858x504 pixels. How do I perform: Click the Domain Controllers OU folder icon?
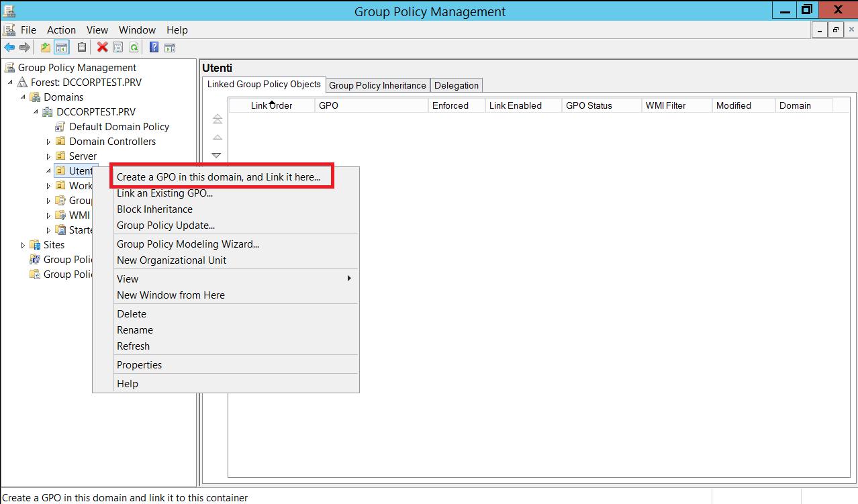coord(60,142)
